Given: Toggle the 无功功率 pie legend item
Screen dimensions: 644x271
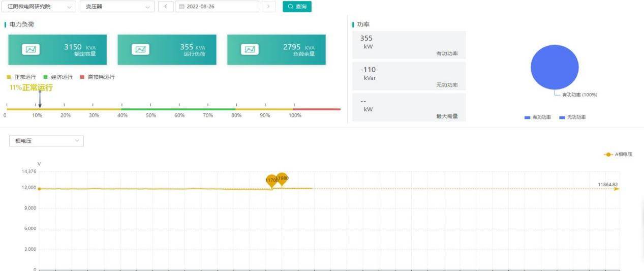Looking at the screenshot, I should pos(572,117).
